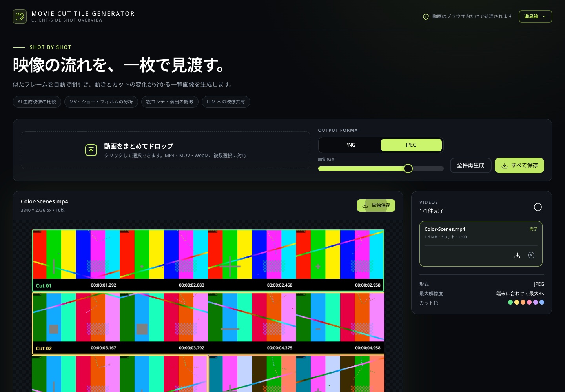
Task: Click the 全件再生成 button
Action: [x=470, y=165]
